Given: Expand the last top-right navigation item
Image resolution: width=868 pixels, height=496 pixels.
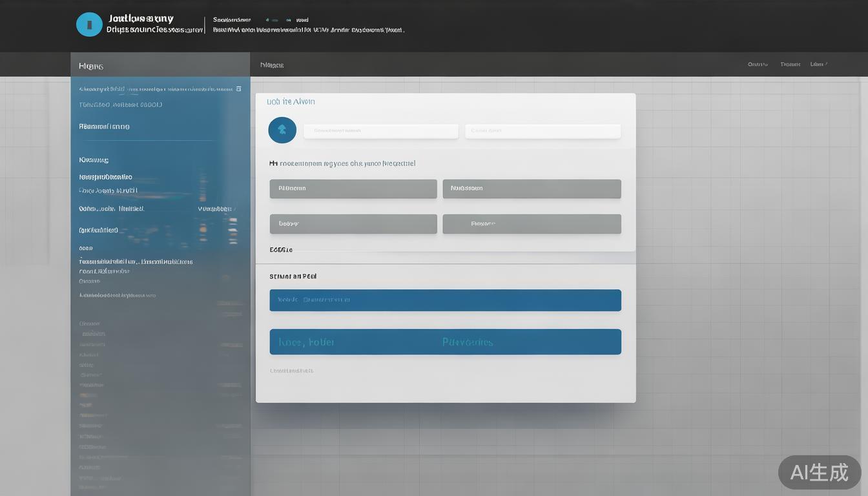Looking at the screenshot, I should pos(818,65).
